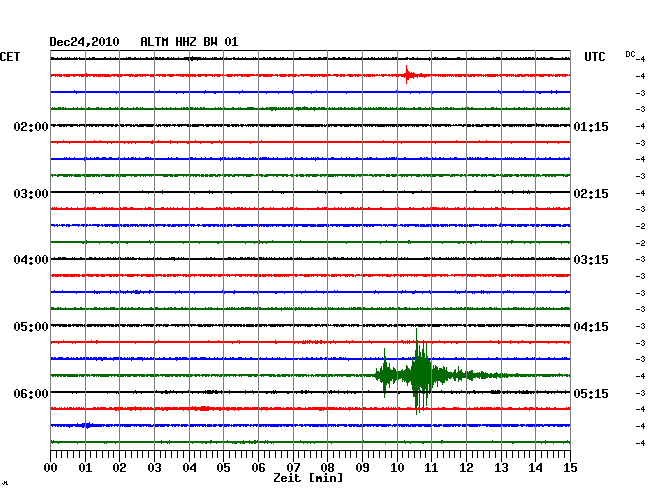Click the CET timezone label
The height and width of the screenshot is (494, 650).
point(10,57)
